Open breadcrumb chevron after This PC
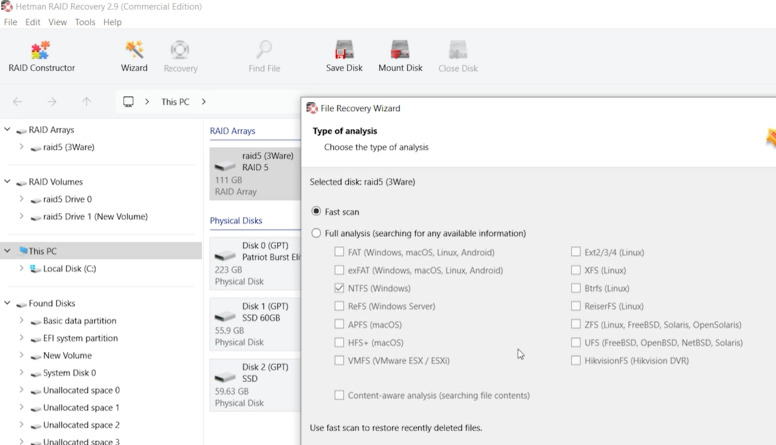Viewport: 776px width, 445px height. tap(203, 101)
